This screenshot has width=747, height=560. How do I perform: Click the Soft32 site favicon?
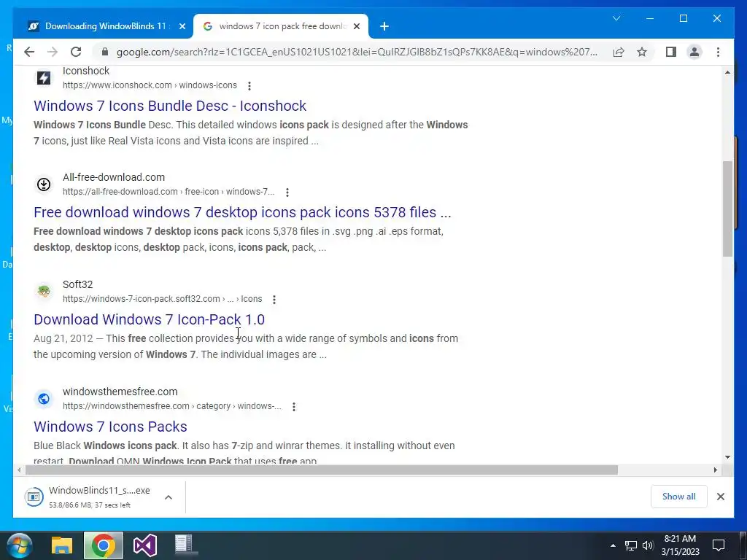(x=44, y=292)
